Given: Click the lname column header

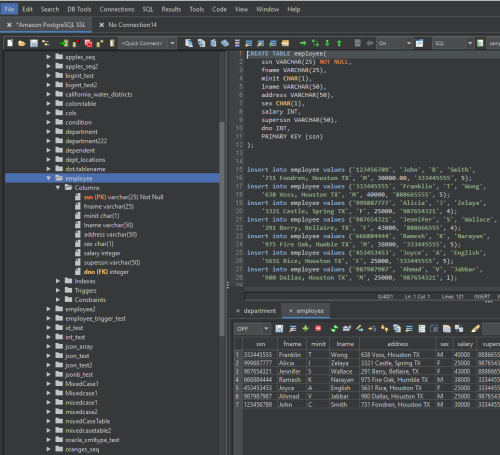Looking at the screenshot, I should click(345, 344).
